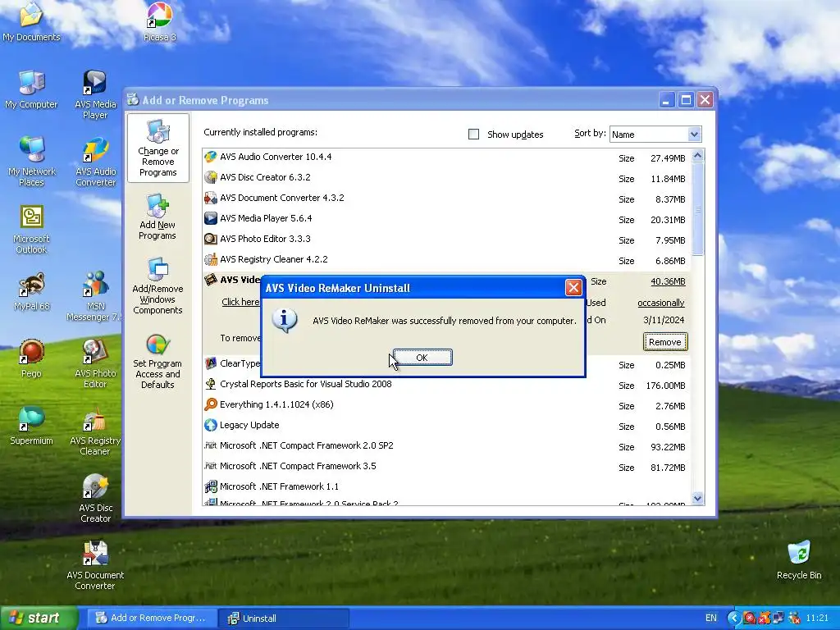Open Set Program Access and Defaults
Viewport: 840px width, 630px height.
(157, 361)
